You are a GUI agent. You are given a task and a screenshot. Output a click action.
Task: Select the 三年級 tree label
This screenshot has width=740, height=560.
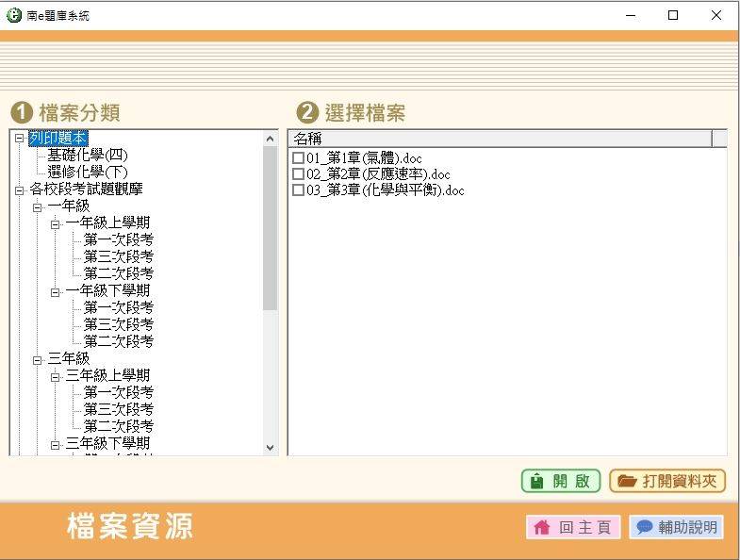click(x=69, y=358)
